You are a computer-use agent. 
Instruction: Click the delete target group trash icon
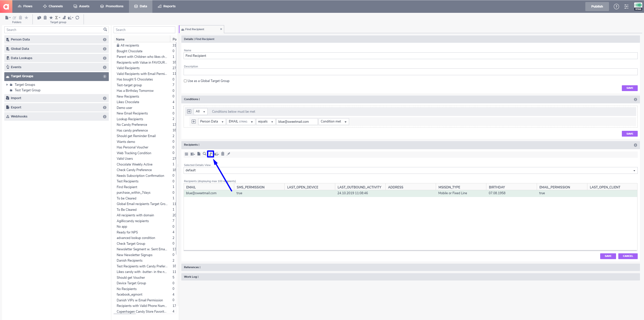click(45, 18)
